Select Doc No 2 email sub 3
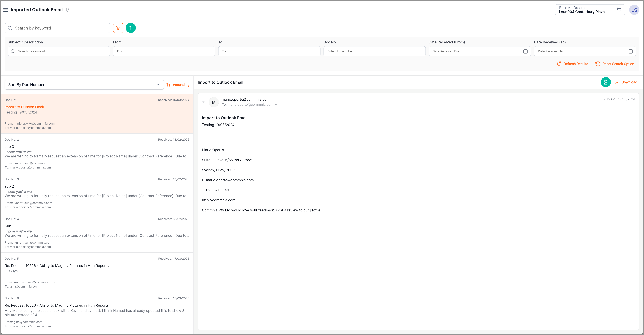This screenshot has height=335, width=644. click(97, 153)
